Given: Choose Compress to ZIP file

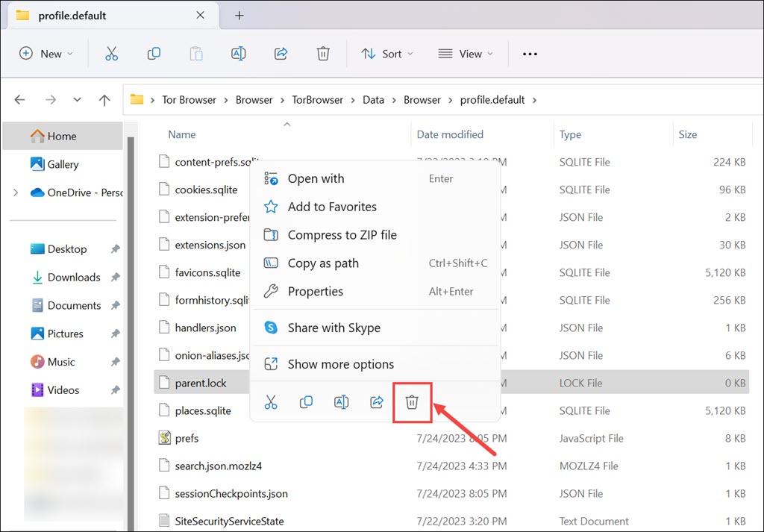Looking at the screenshot, I should pos(342,235).
